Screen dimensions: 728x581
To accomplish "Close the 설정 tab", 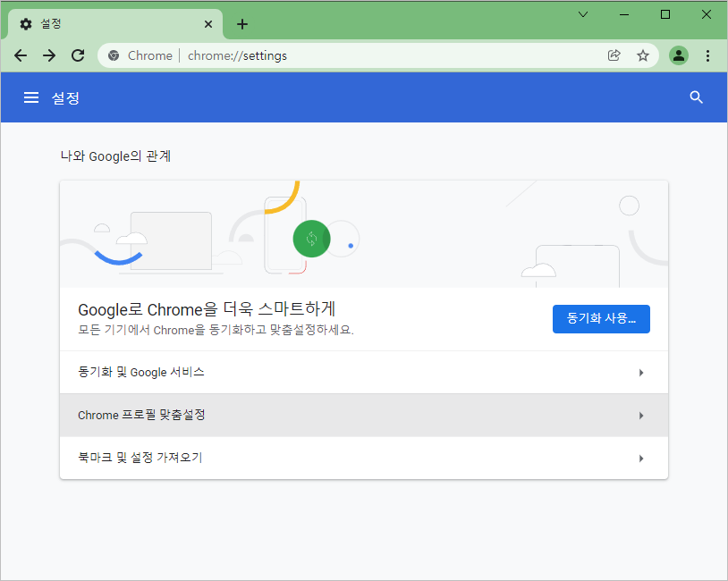I will tap(208, 24).
